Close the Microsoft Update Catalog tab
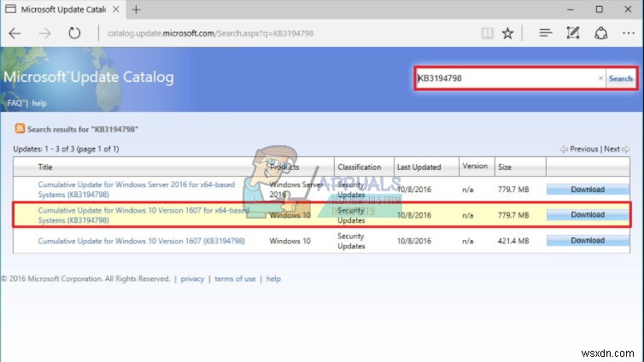Screen dimensions: 644x362 pyautogui.click(x=116, y=9)
